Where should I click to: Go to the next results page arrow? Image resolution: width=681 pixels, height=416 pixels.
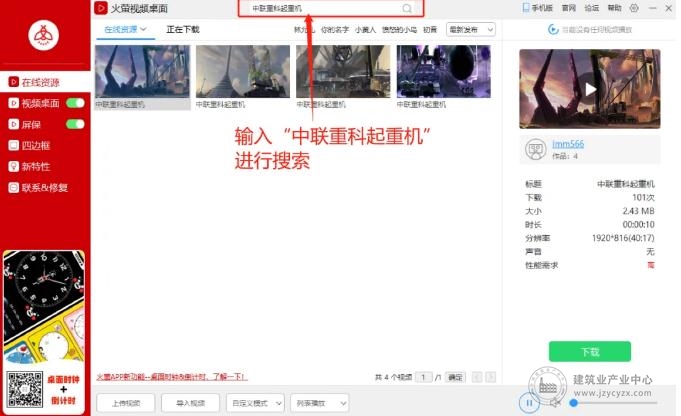click(x=490, y=377)
